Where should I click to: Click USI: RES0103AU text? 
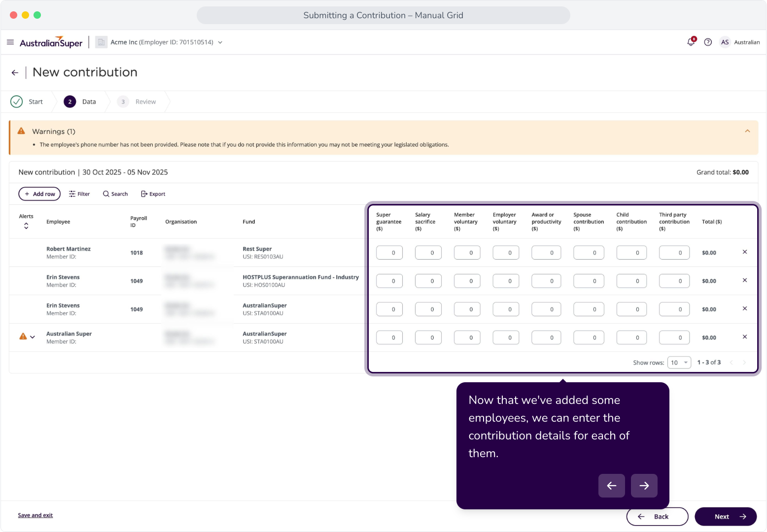pyautogui.click(x=263, y=257)
